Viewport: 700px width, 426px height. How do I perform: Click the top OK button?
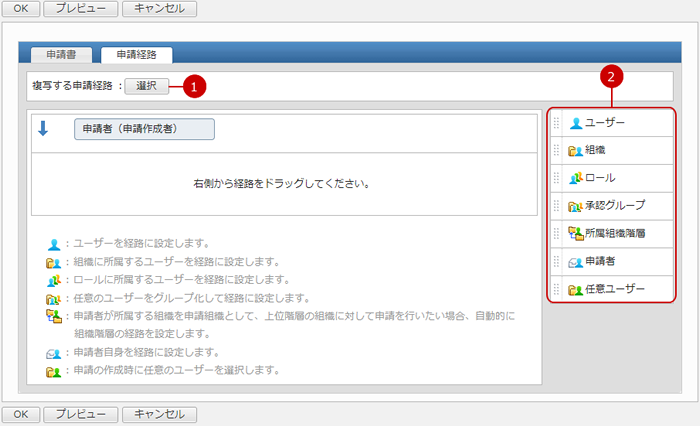tap(22, 9)
